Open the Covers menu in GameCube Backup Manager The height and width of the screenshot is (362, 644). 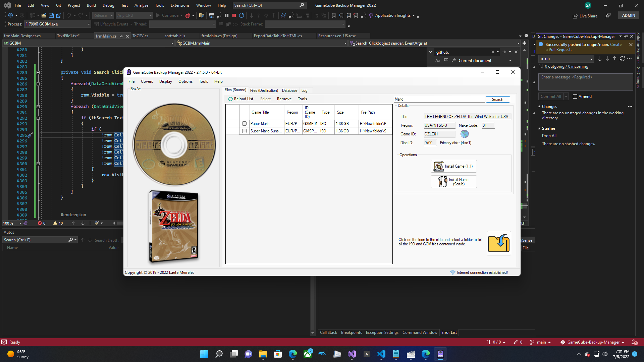point(147,81)
